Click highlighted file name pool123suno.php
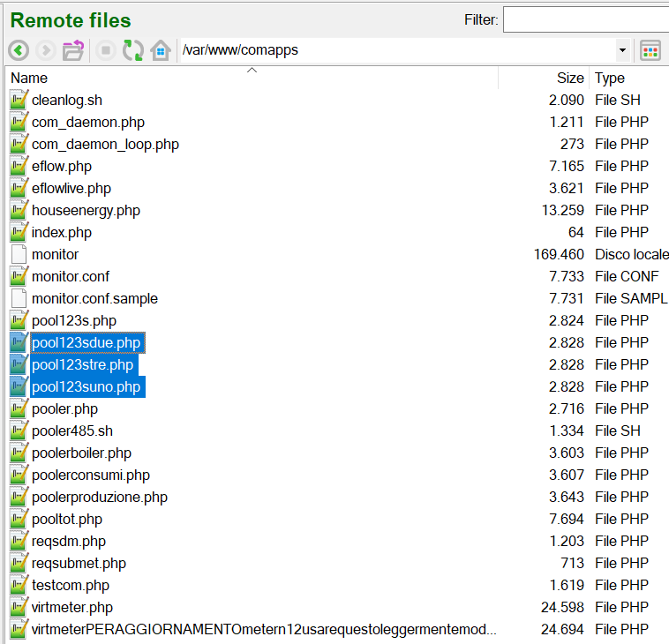This screenshot has width=669, height=644. point(87,387)
